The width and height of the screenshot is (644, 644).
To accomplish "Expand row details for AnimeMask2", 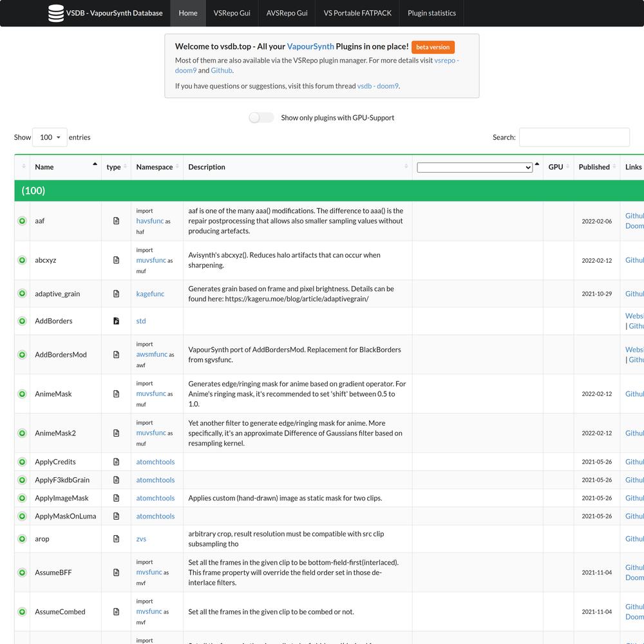I will pos(22,433).
